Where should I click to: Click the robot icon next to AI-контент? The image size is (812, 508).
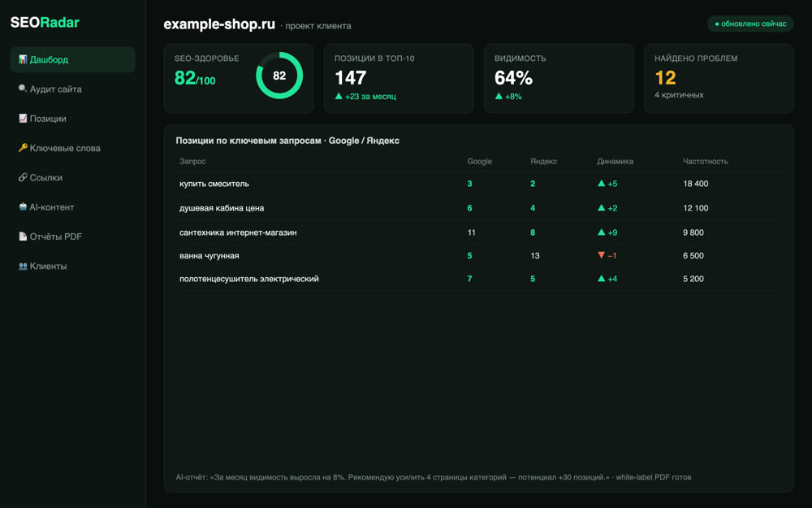coord(23,206)
